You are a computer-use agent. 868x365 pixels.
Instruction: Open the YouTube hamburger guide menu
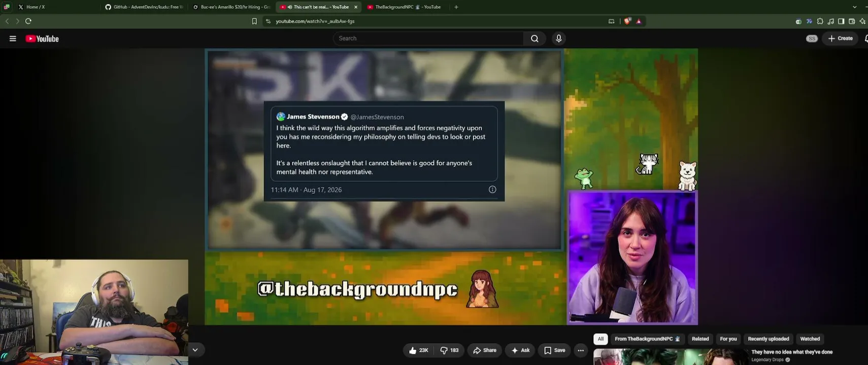13,39
